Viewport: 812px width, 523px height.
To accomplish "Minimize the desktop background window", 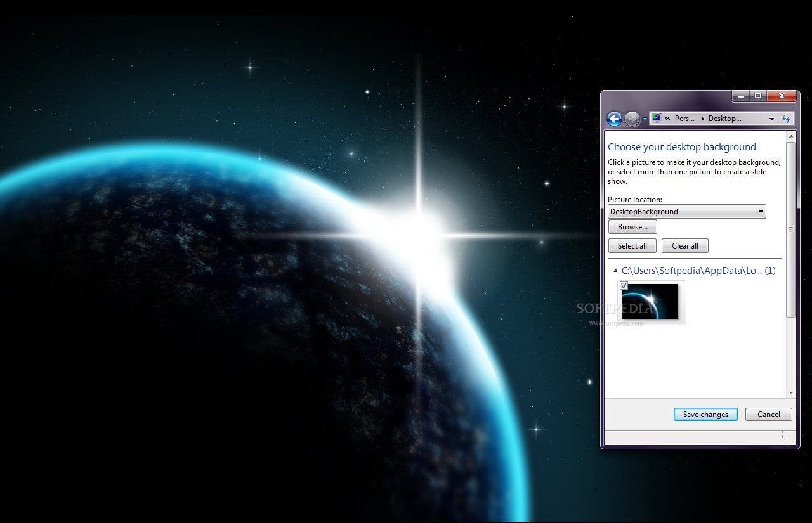I will click(x=740, y=96).
